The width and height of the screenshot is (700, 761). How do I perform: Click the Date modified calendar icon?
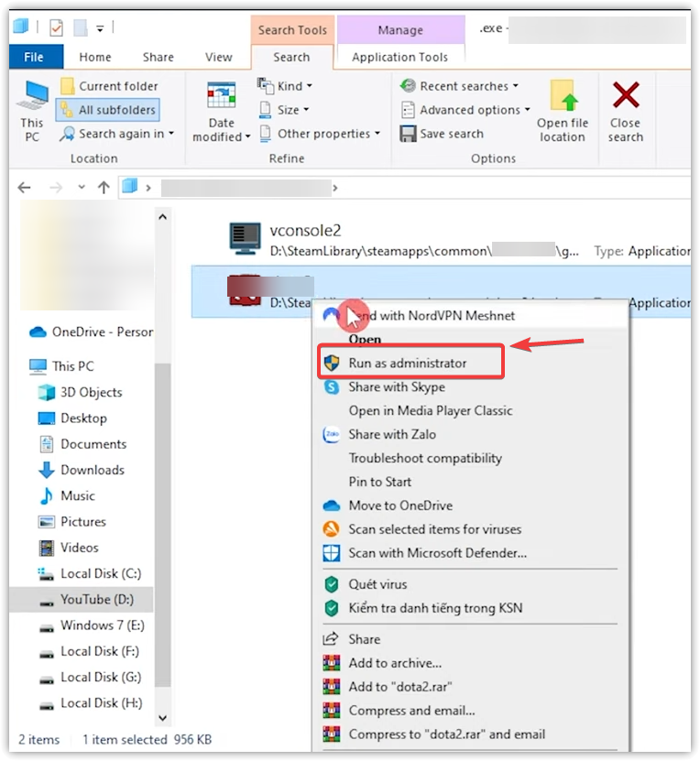[222, 97]
